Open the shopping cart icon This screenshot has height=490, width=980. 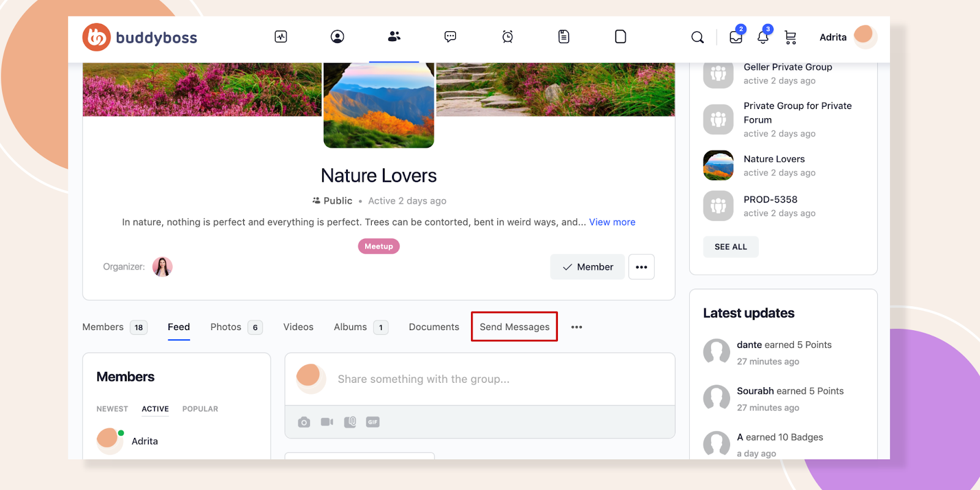[791, 37]
